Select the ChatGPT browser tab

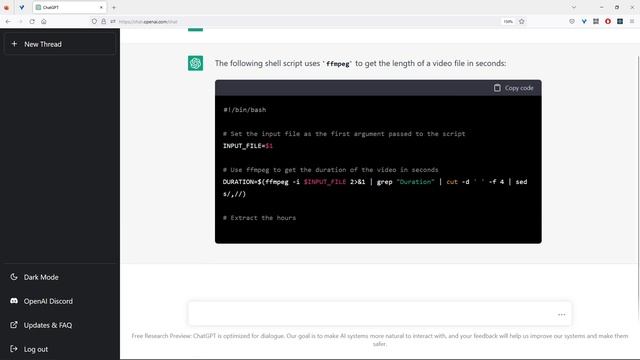(x=69, y=7)
